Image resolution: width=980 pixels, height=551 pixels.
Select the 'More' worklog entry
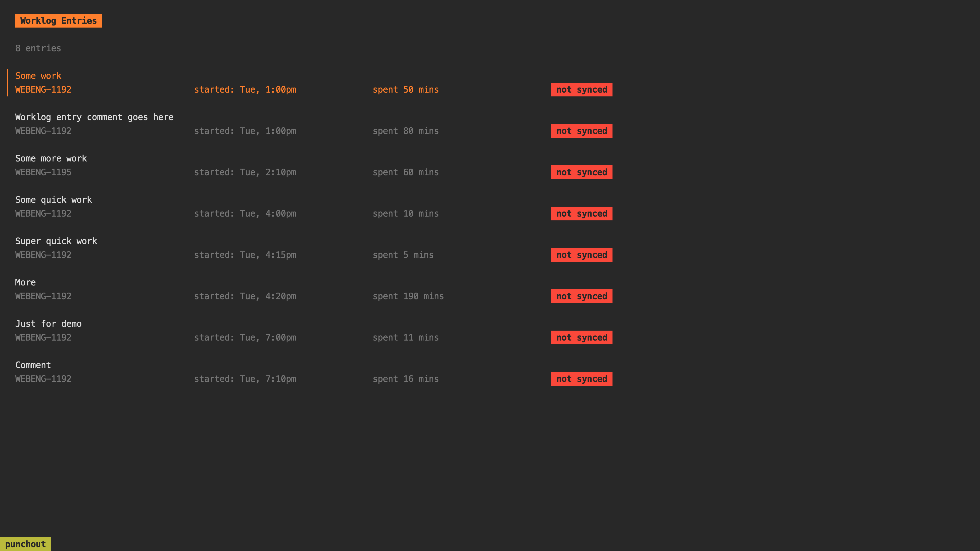pos(26,282)
